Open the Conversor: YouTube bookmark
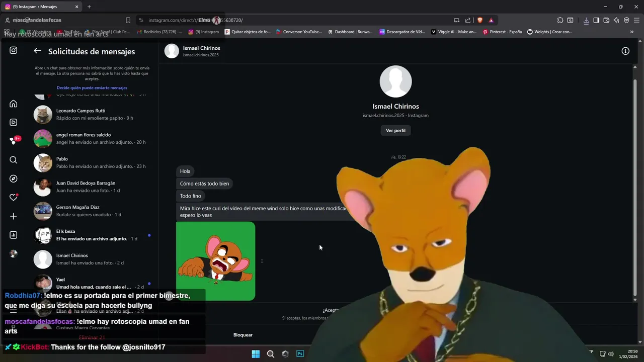The width and height of the screenshot is (644, 362). click(x=299, y=32)
